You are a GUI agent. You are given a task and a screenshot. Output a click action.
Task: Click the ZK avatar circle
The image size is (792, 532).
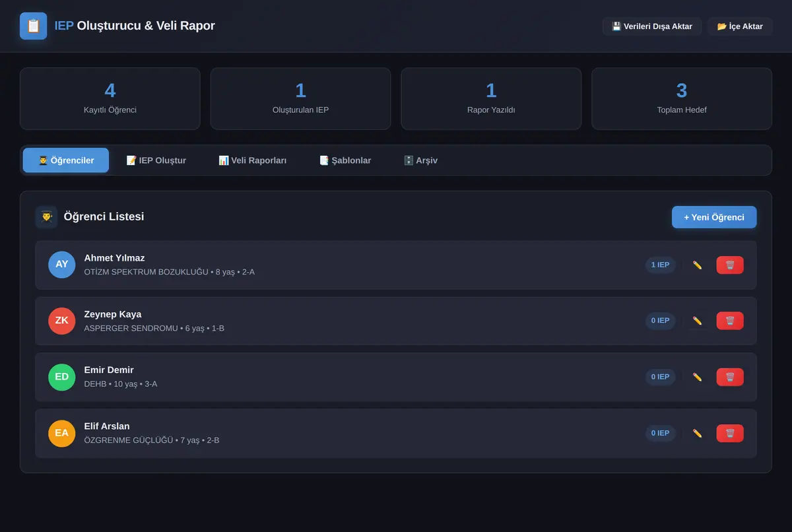tap(62, 321)
